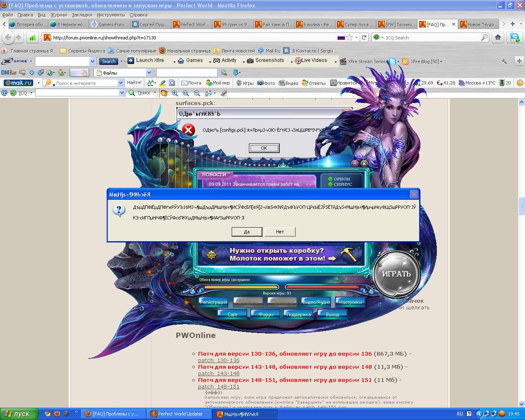The height and width of the screenshot is (420, 525).
Task: Expand the Файлы combo box in DMBar
Action: [149, 73]
